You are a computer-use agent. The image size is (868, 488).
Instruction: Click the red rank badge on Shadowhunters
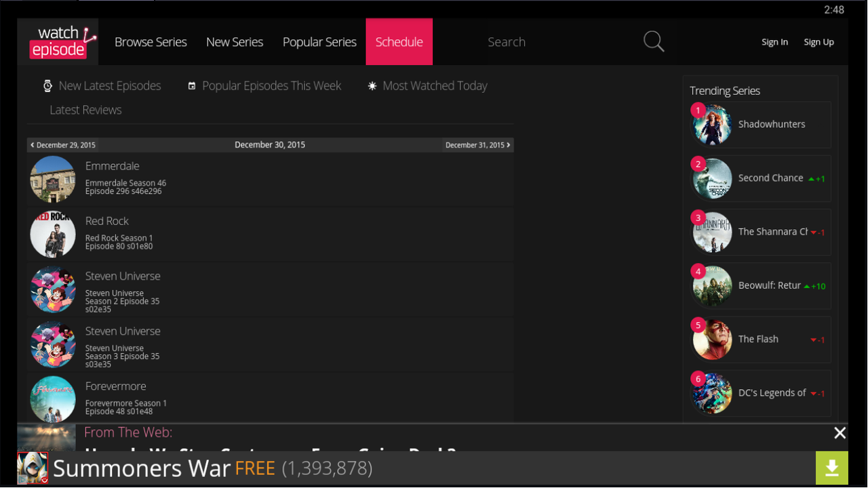tap(698, 110)
